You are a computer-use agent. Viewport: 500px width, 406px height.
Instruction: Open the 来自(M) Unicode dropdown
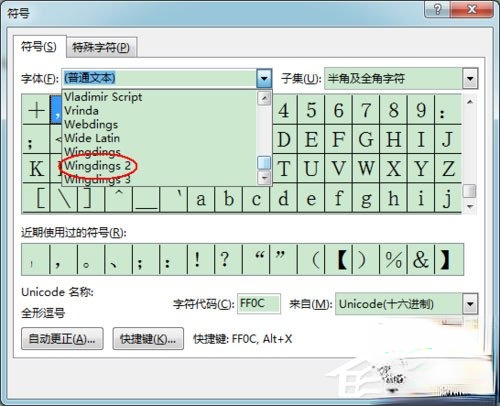pyautogui.click(x=470, y=304)
